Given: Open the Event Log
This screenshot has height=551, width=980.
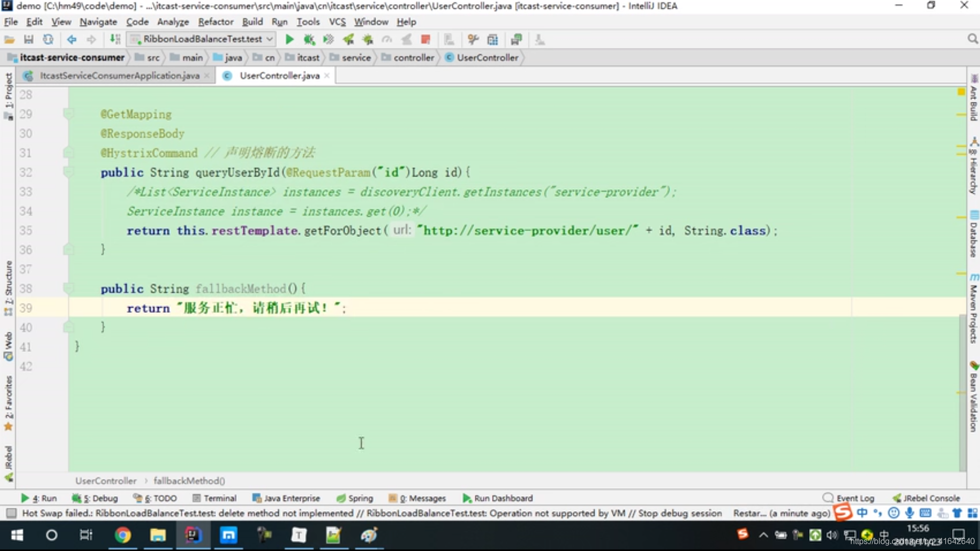Looking at the screenshot, I should (x=849, y=498).
